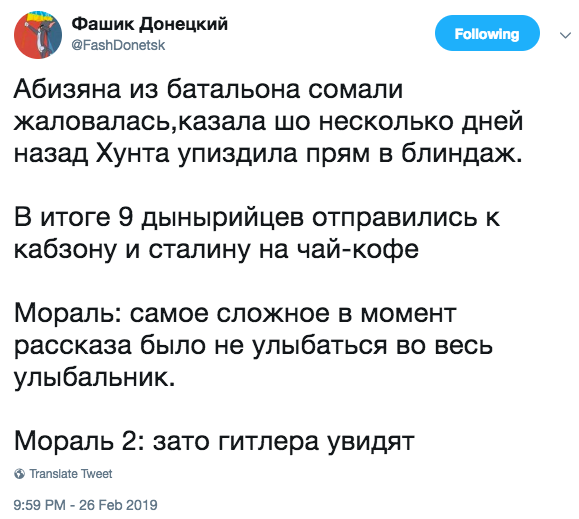Click the word батальона in the tweet
Viewport: 579px width, 519px height.
tap(233, 89)
